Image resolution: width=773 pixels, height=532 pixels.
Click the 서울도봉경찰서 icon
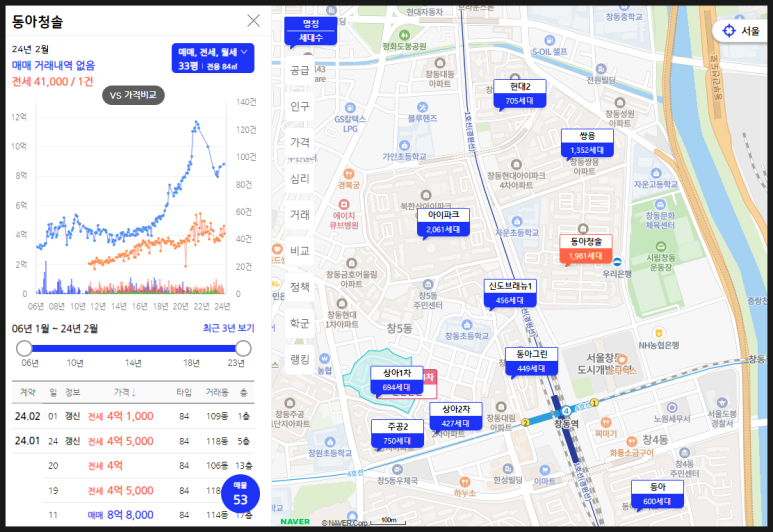(x=722, y=402)
